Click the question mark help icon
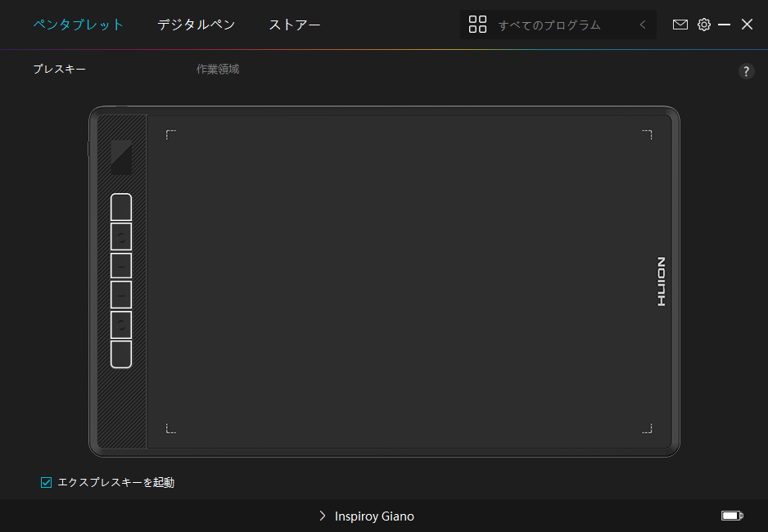Image resolution: width=768 pixels, height=532 pixels. coord(746,71)
